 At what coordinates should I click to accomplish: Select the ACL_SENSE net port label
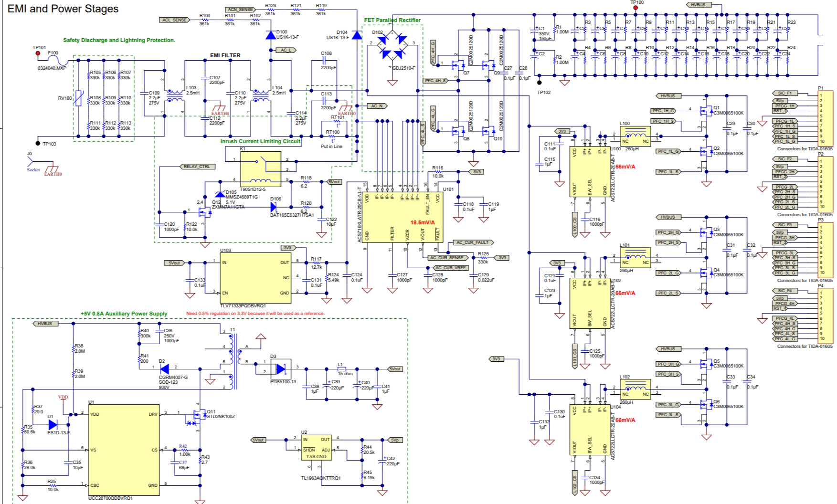(174, 20)
